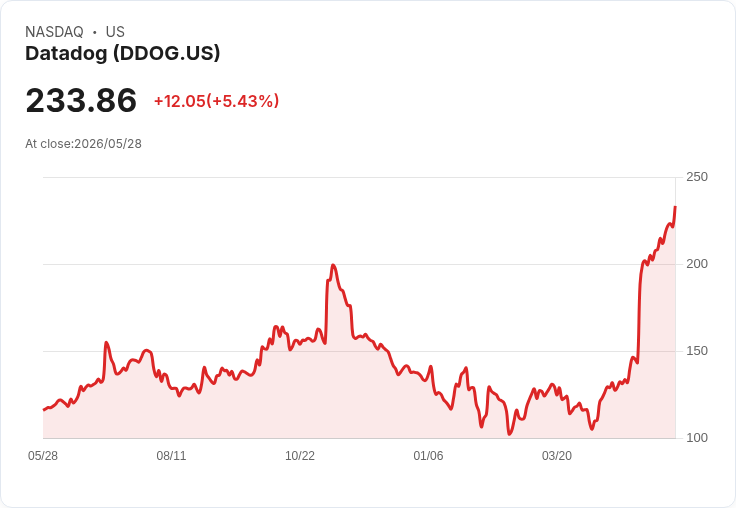Viewport: 736px width, 508px height.
Task: Click the Datadog (DDOG.US) stock title
Action: (x=123, y=53)
